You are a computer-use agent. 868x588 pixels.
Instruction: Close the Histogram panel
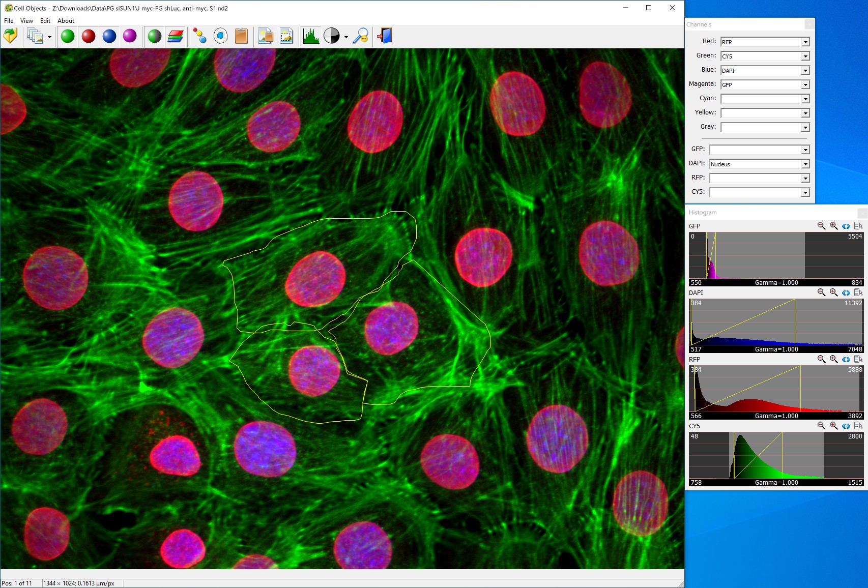pos(862,212)
